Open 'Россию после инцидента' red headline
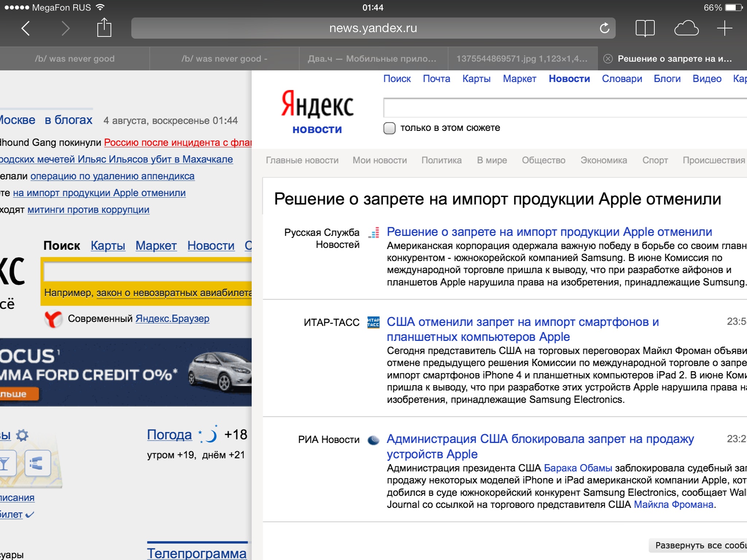Viewport: 747px width, 560px height. 178,143
